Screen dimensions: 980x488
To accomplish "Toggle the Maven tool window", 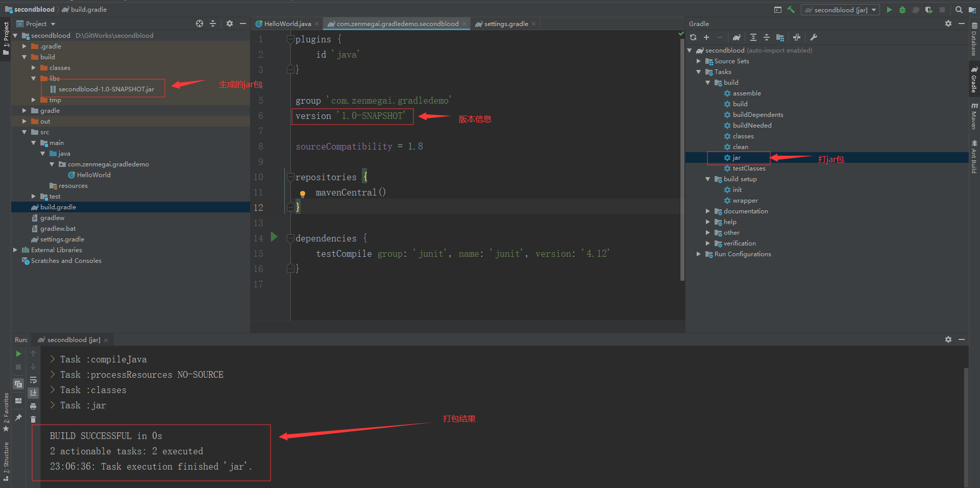I will point(974,116).
